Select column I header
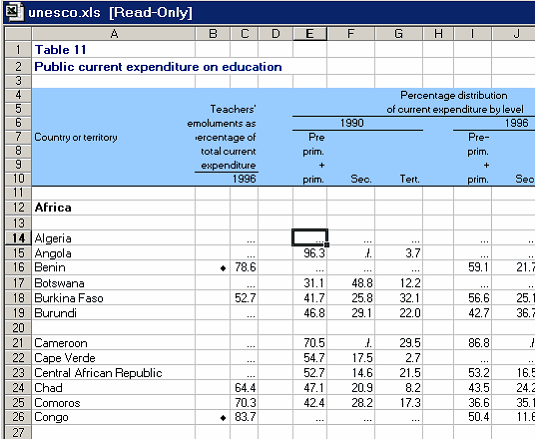 (x=473, y=34)
